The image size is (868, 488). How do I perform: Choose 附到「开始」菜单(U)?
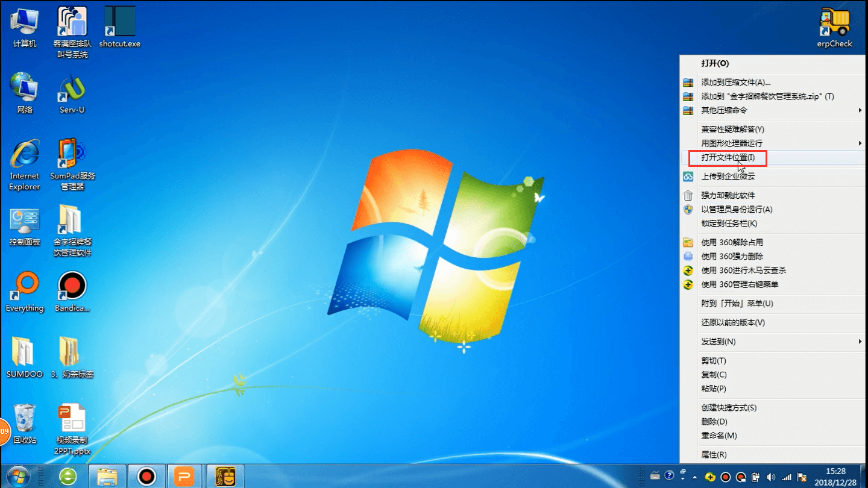click(x=773, y=304)
